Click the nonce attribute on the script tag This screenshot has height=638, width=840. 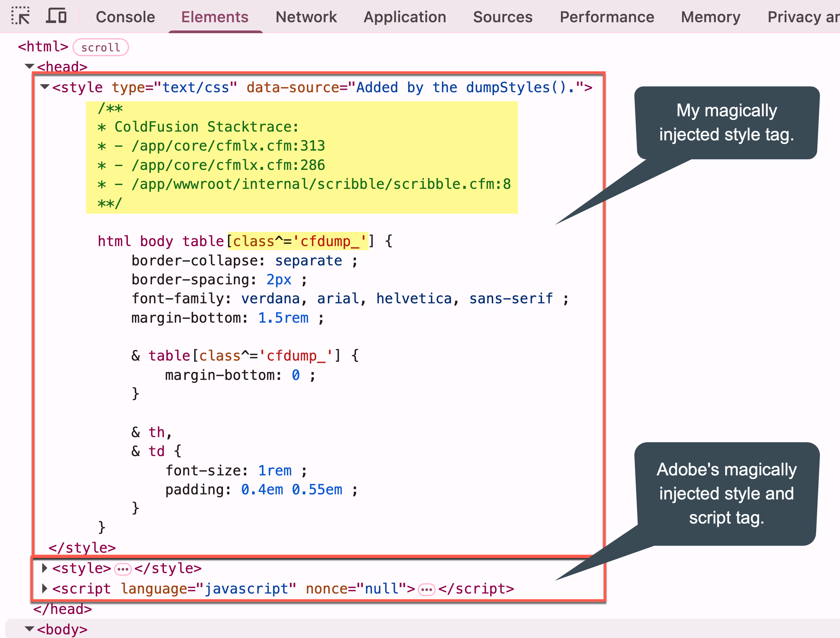pos(327,589)
